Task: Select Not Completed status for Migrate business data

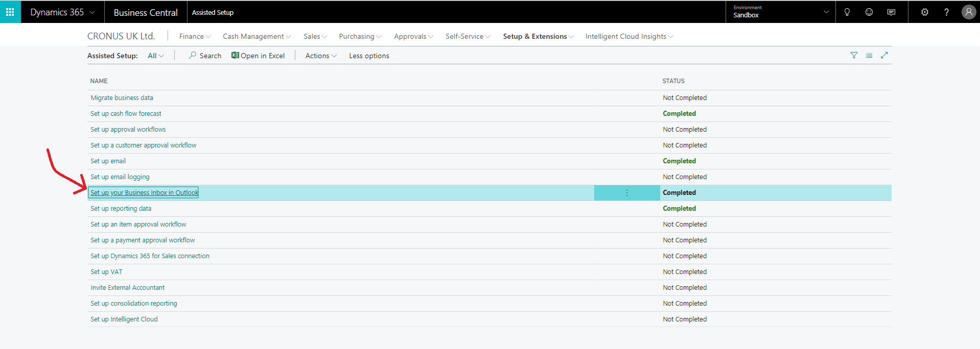Action: [685, 98]
